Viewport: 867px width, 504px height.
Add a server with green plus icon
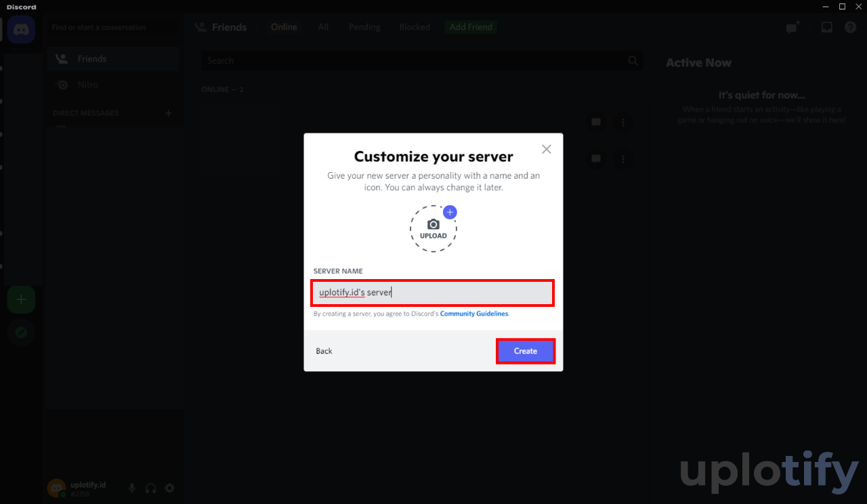point(21,299)
